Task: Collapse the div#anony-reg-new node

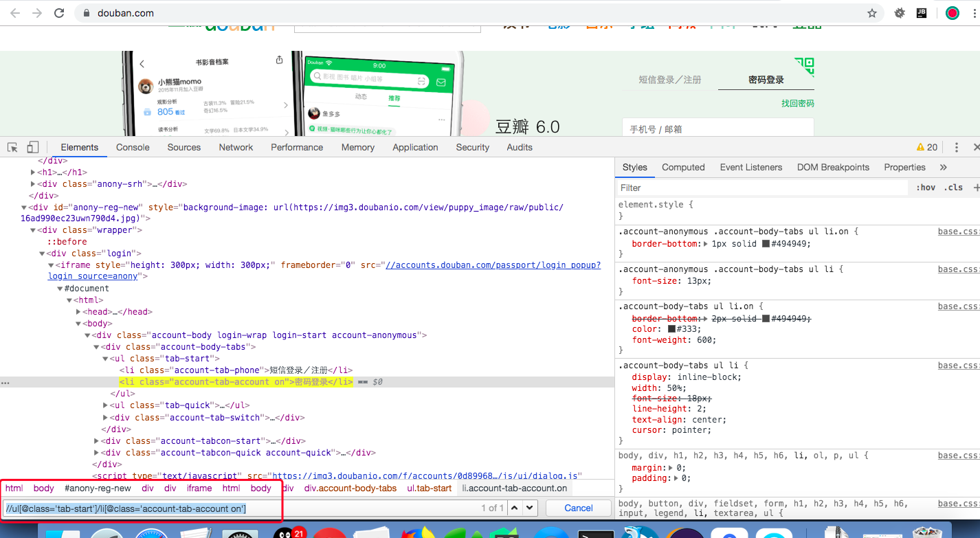Action: coord(24,208)
